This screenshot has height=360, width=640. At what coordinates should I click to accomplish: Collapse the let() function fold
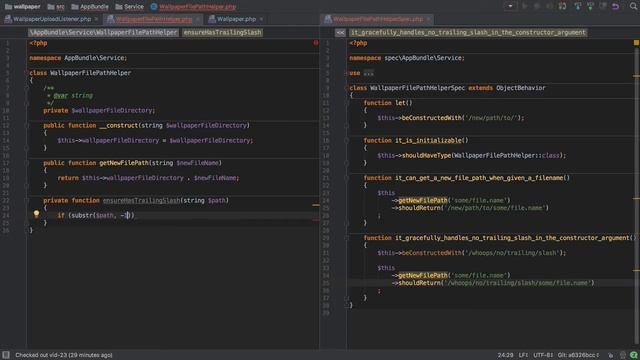(x=347, y=103)
